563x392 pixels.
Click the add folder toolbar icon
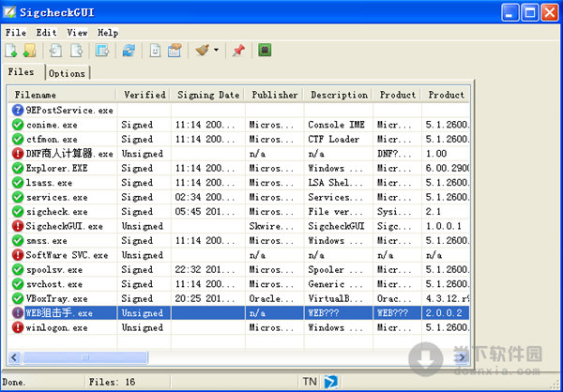point(29,51)
